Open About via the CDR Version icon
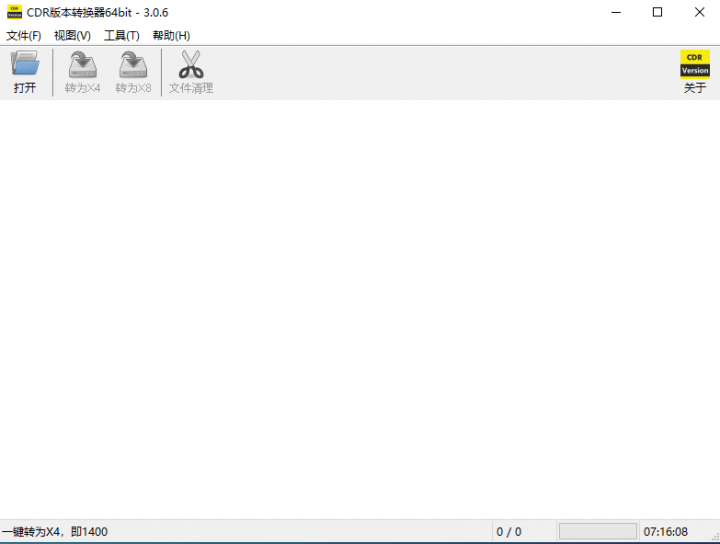 pyautogui.click(x=695, y=63)
